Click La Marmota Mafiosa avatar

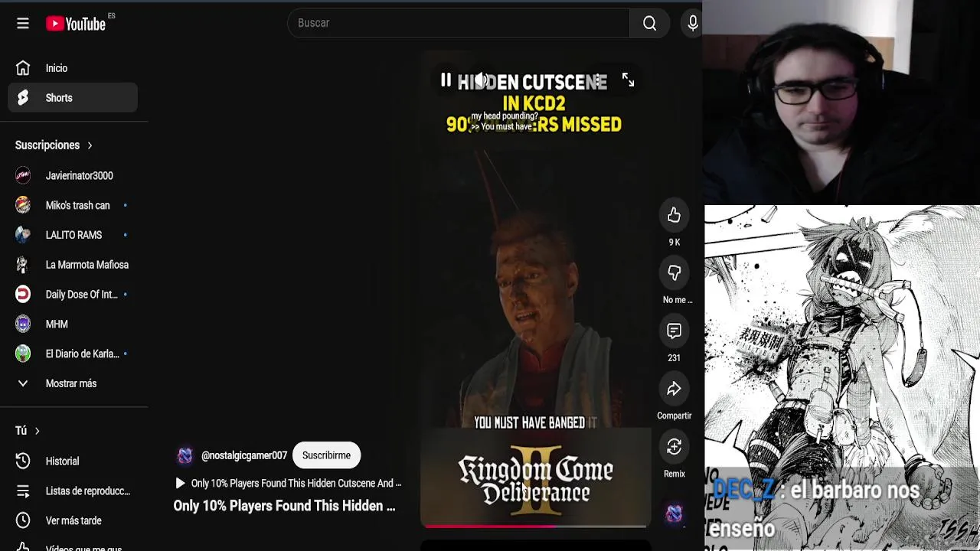pos(23,265)
